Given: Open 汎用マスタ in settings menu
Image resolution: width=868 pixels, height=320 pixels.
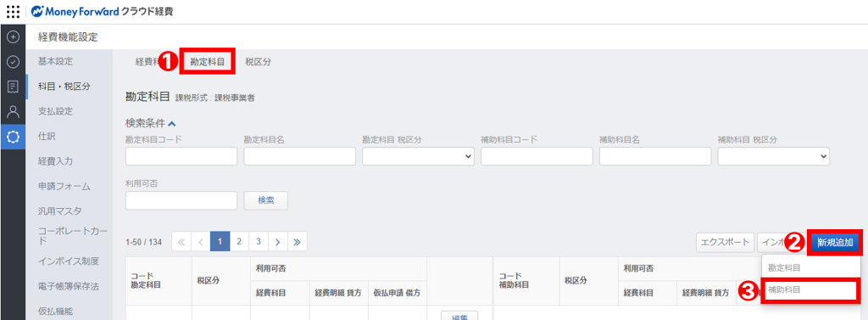Looking at the screenshot, I should click(60, 211).
